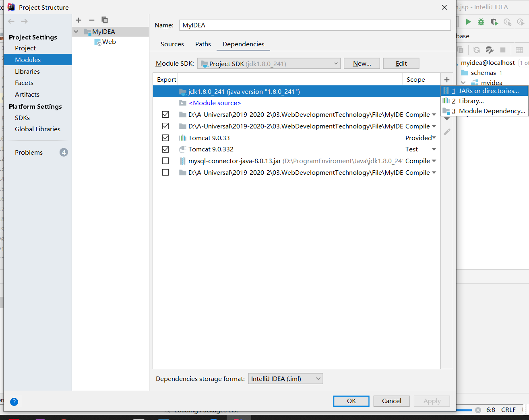Image resolution: width=529 pixels, height=420 pixels.
Task: Click CRLF line separator in status bar
Action: (508, 410)
